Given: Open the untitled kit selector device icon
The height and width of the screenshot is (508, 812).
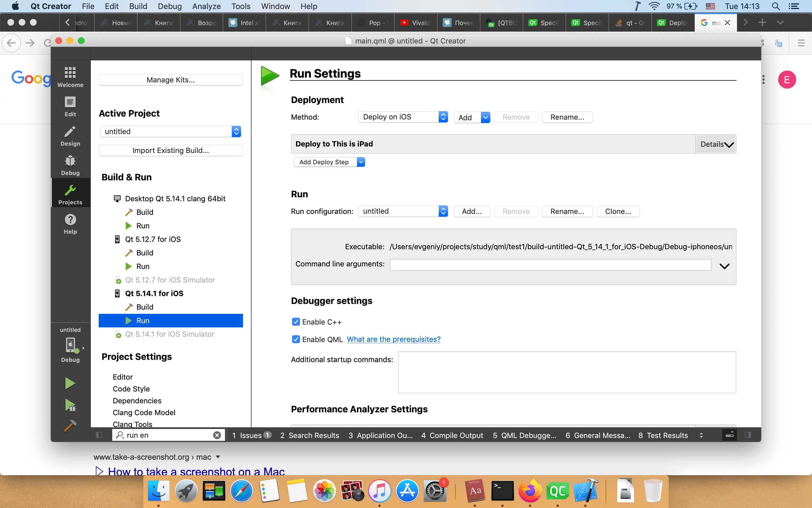Looking at the screenshot, I should (x=71, y=345).
